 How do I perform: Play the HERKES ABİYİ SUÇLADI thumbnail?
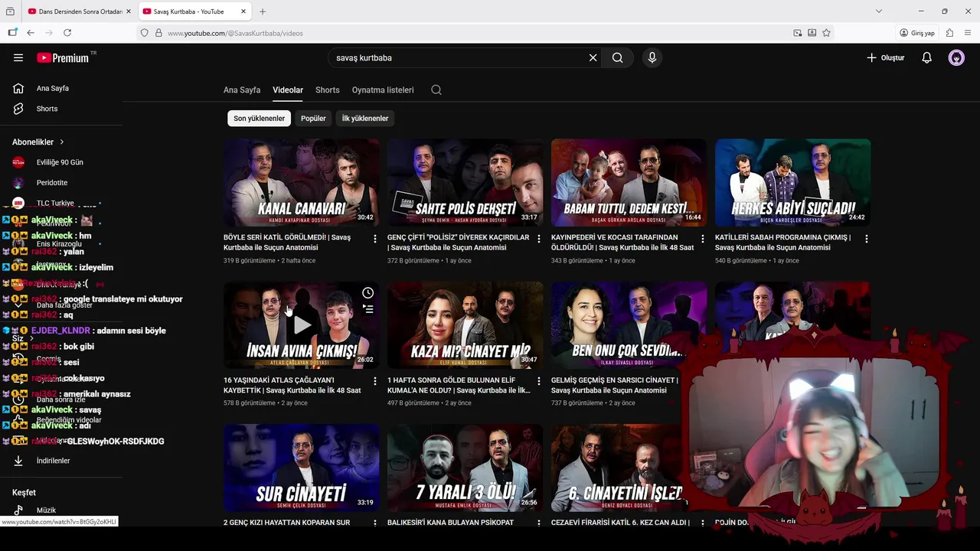click(x=792, y=182)
